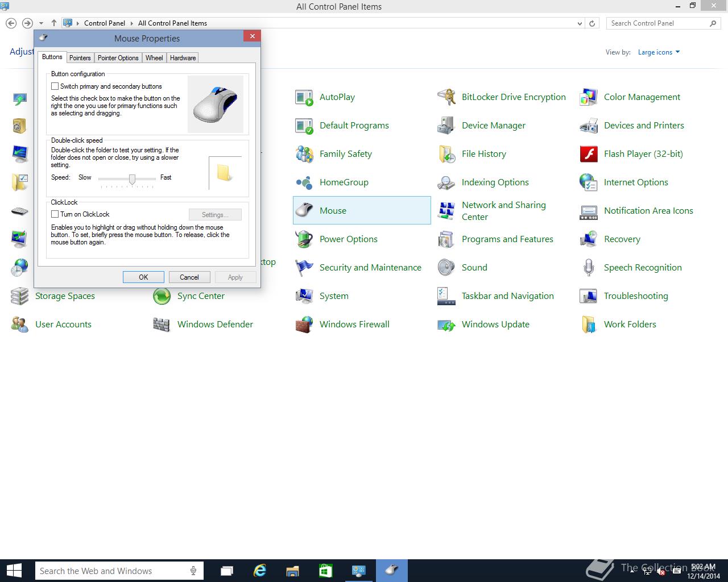The image size is (728, 582).
Task: Enable Switch primary and secondary buttons
Action: 55,86
